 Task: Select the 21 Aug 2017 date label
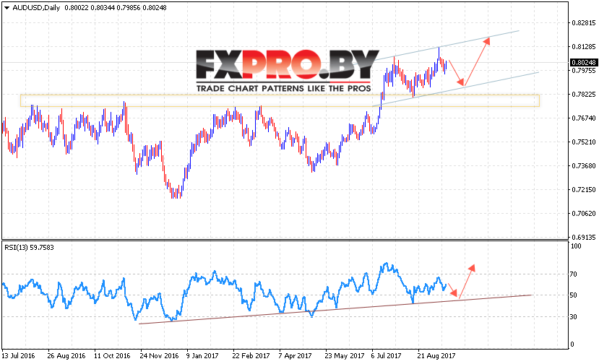tap(436, 355)
